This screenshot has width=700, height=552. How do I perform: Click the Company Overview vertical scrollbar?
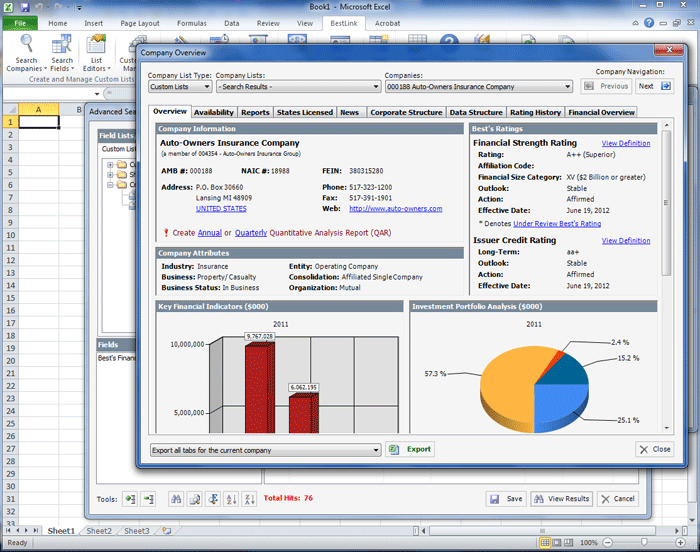pyautogui.click(x=666, y=203)
